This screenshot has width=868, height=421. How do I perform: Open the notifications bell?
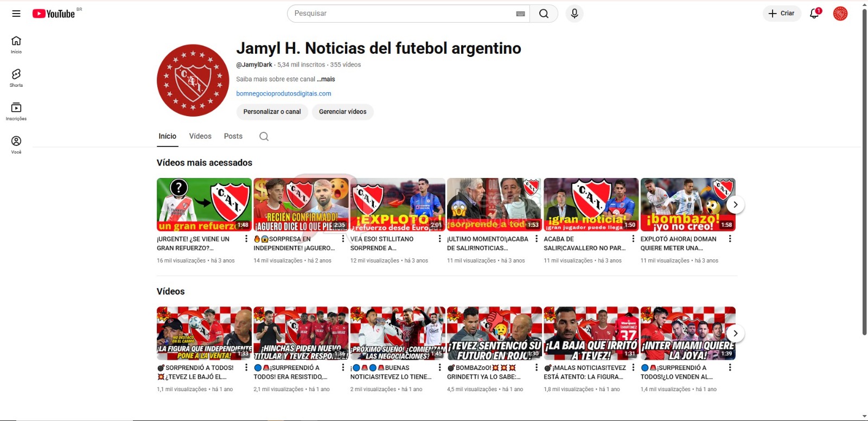(814, 14)
